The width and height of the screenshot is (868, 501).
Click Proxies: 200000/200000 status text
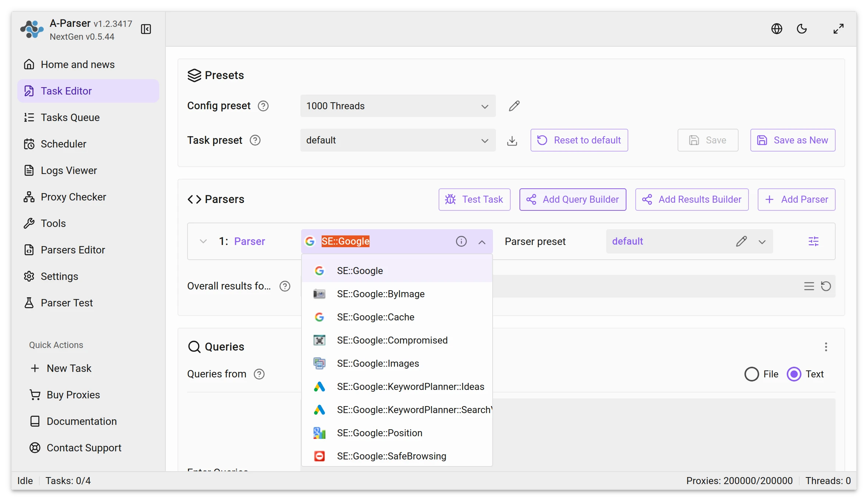tap(739, 481)
